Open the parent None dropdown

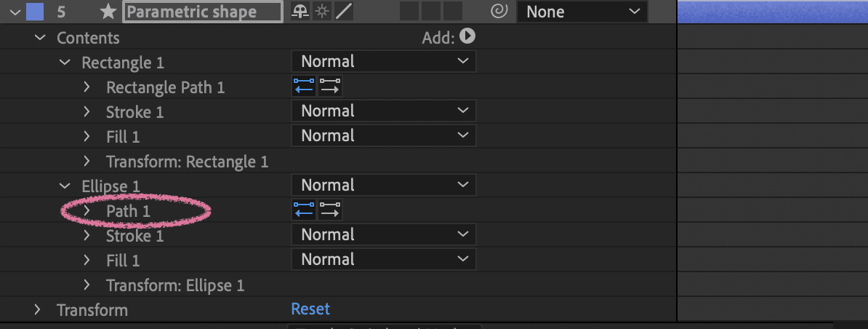(582, 12)
